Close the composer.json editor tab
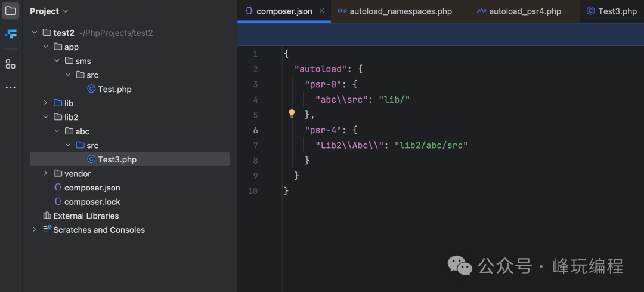The image size is (644, 292). point(322,11)
